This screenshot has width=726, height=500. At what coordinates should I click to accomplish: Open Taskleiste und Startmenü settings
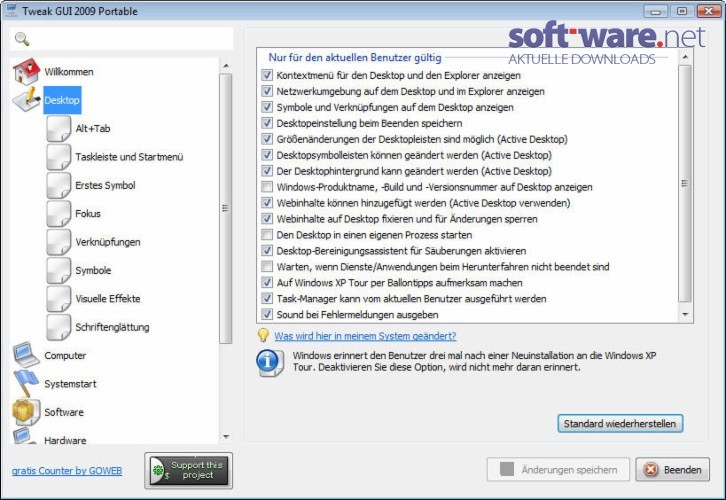coord(129,157)
